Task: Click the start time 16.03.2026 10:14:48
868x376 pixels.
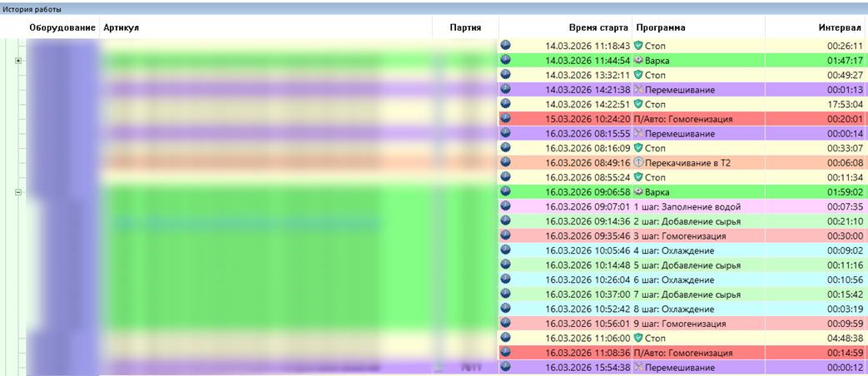Action: coord(588,265)
